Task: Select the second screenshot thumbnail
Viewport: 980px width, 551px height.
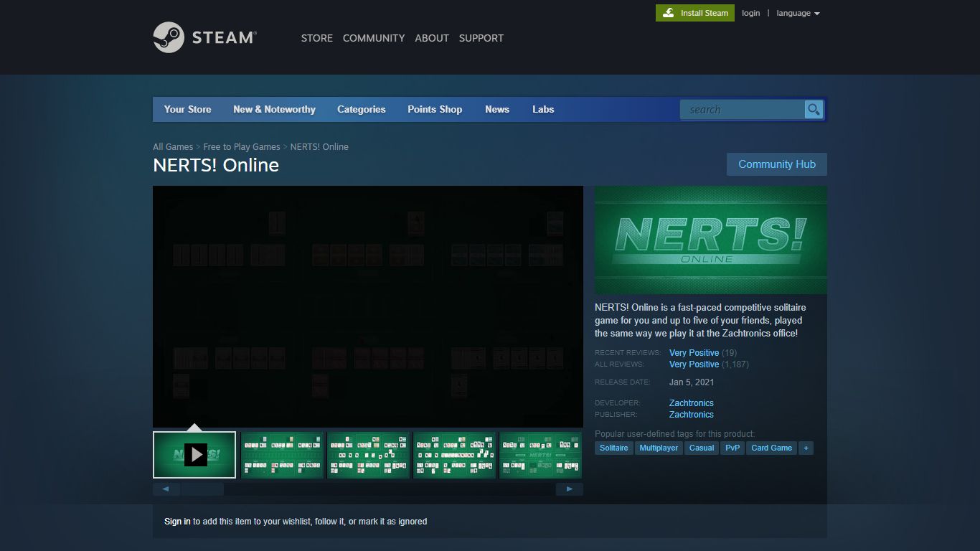Action: (x=282, y=455)
